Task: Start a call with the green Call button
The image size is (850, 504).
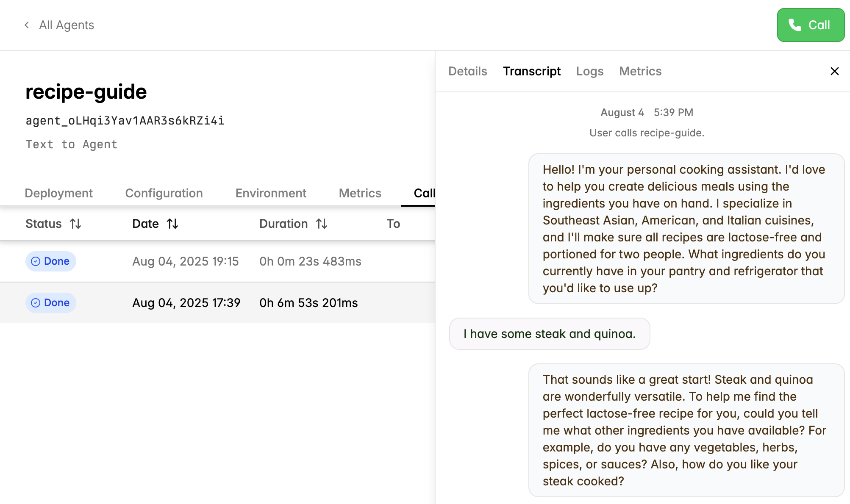Action: (x=811, y=25)
